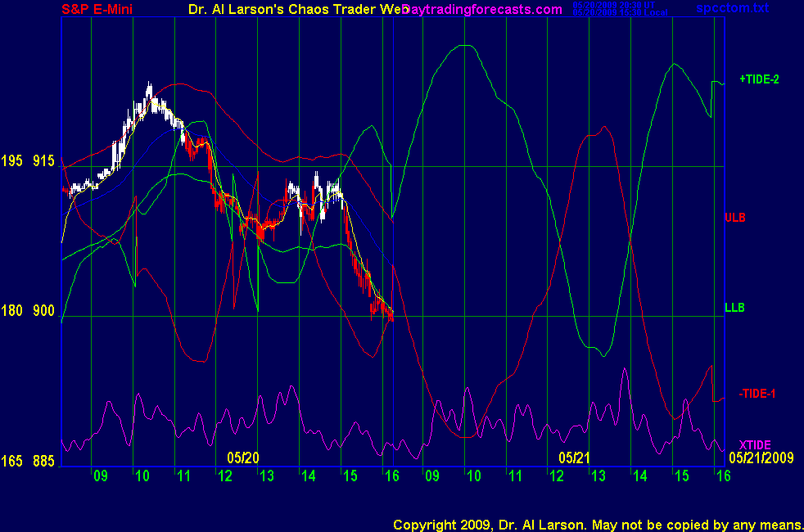Select the red ULB legend label
The width and height of the screenshot is (804, 532).
pos(734,218)
